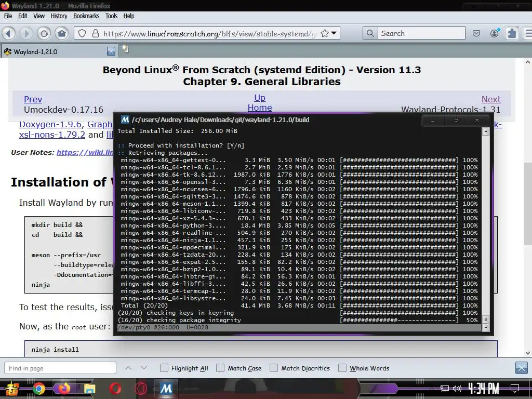Switch to Firefox in the taskbar
This screenshot has height=399, width=532.
(x=64, y=388)
